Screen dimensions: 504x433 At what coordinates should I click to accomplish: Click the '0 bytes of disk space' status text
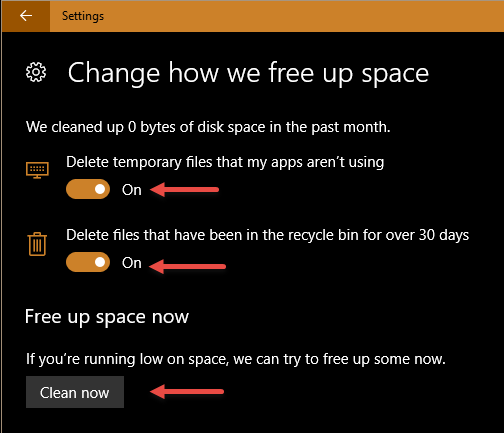pyautogui.click(x=196, y=127)
